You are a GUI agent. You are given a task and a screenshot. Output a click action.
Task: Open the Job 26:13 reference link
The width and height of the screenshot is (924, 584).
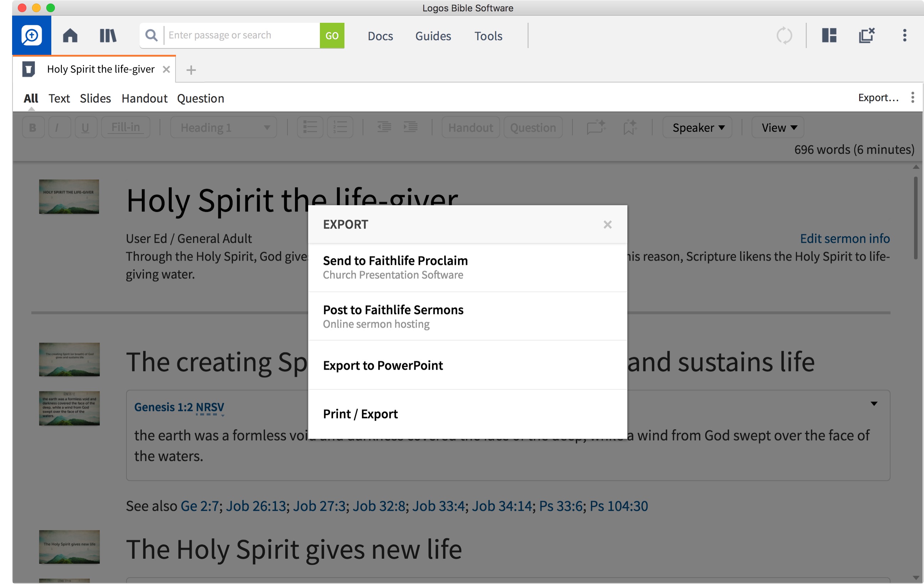(x=256, y=506)
